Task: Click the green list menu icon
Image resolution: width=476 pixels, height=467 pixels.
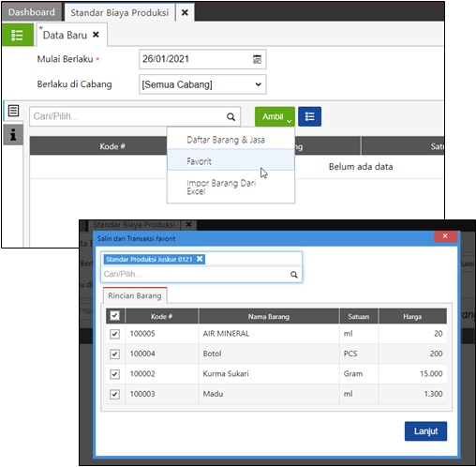Action: coord(18,35)
